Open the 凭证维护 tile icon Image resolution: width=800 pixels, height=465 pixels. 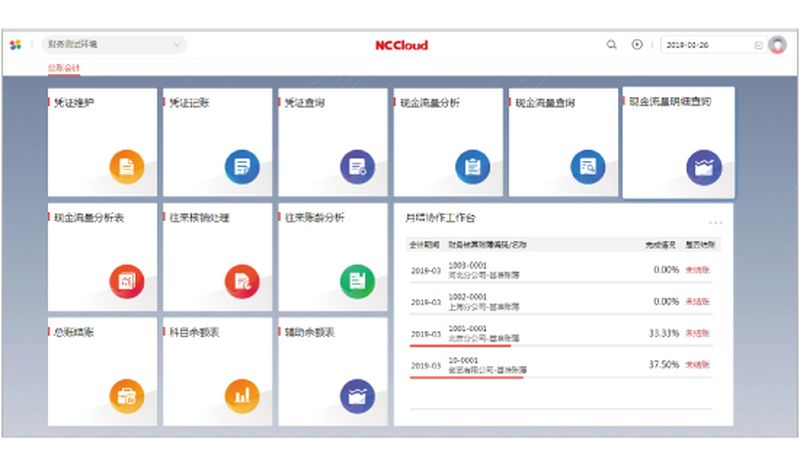coord(126,166)
